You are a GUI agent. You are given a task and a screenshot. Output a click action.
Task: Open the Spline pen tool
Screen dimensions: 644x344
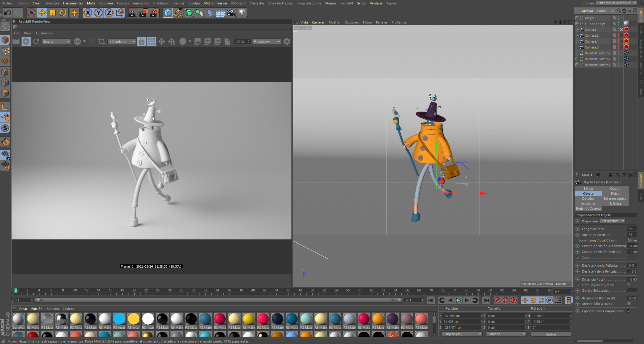(x=178, y=13)
